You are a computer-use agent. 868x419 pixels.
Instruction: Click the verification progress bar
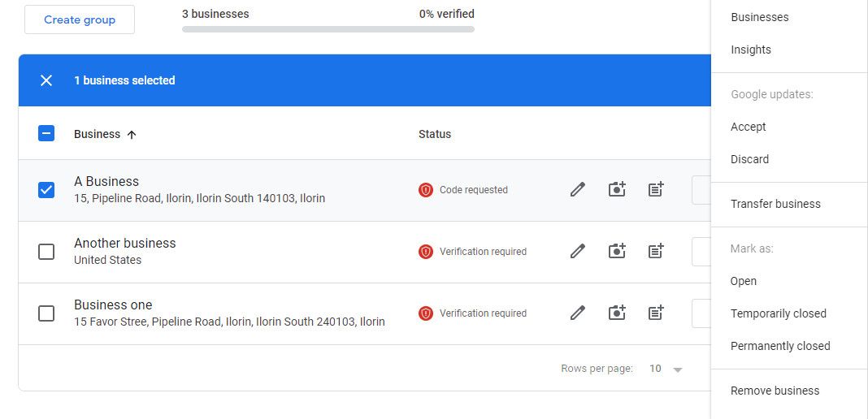(x=328, y=29)
